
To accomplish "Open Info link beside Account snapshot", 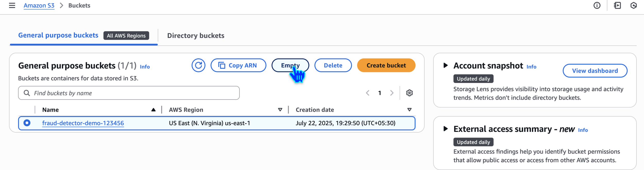I will [531, 67].
